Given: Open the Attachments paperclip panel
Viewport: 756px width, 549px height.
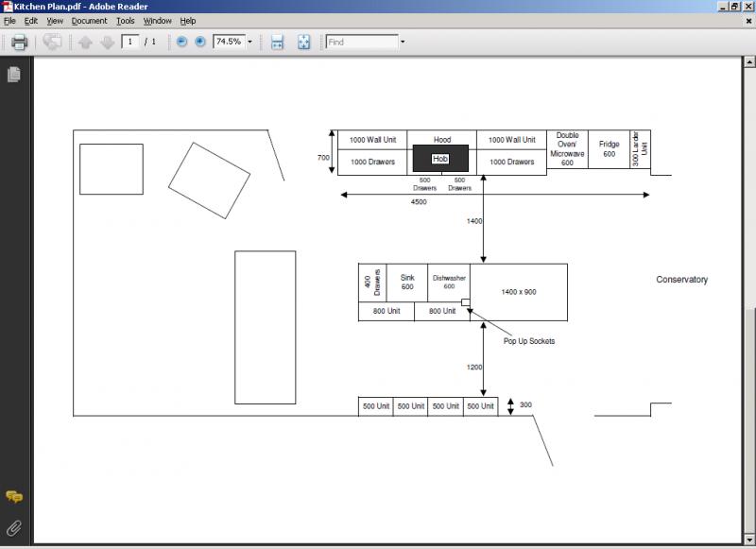Looking at the screenshot, I should pyautogui.click(x=14, y=527).
